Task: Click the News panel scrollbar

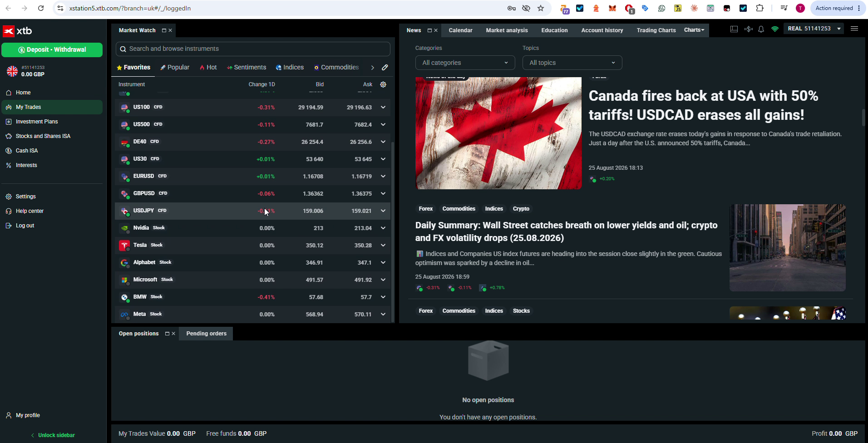Action: pos(863,118)
